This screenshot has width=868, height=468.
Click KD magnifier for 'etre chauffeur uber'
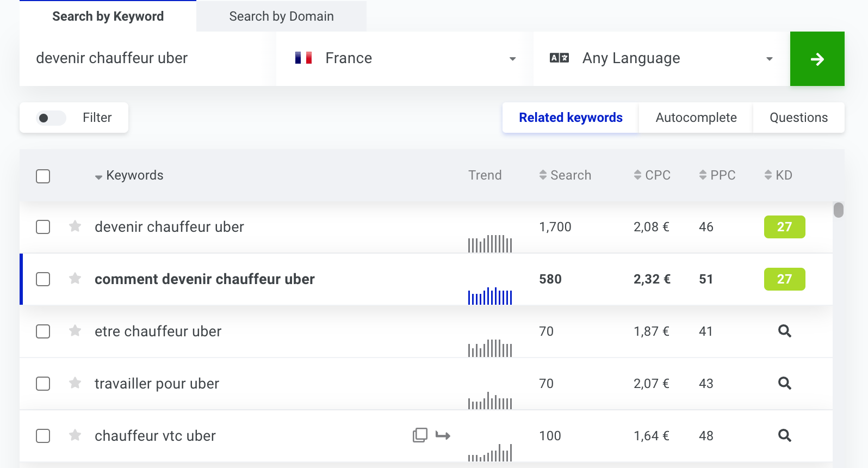[x=784, y=331]
